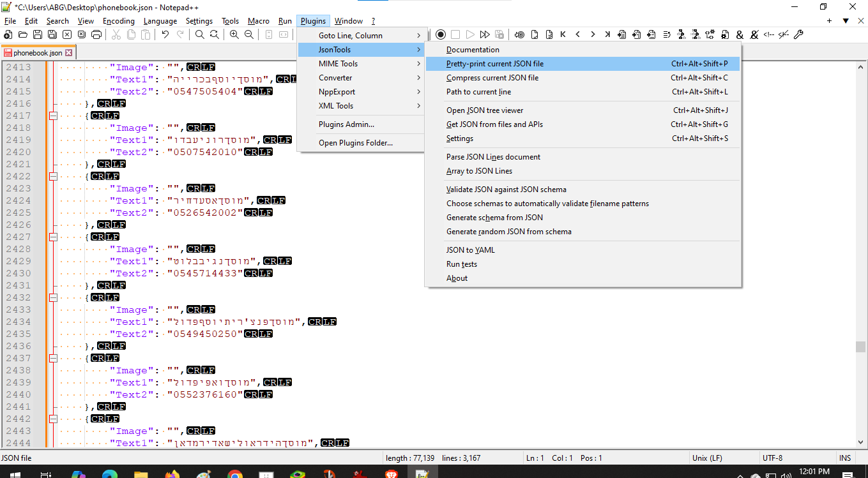Collapse the fold marker at line 2432
This screenshot has width=868, height=478.
point(53,297)
